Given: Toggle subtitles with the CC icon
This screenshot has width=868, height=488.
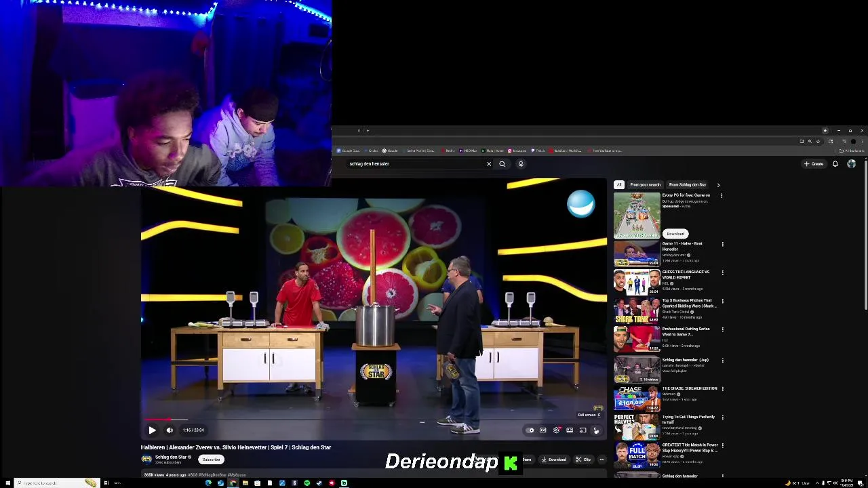Looking at the screenshot, I should pos(543,430).
